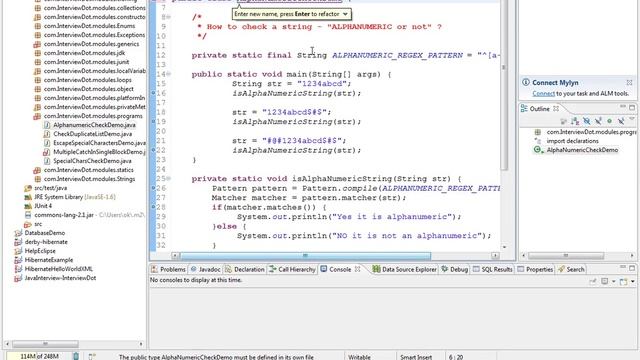
Task: Click Focus on Active Task icon in Outline
Action: pyautogui.click(x=564, y=121)
